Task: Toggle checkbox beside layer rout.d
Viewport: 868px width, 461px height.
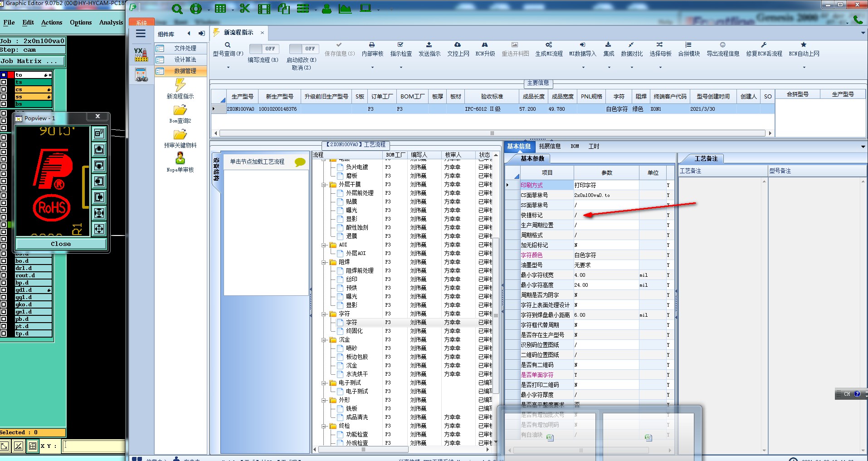Action: point(4,275)
